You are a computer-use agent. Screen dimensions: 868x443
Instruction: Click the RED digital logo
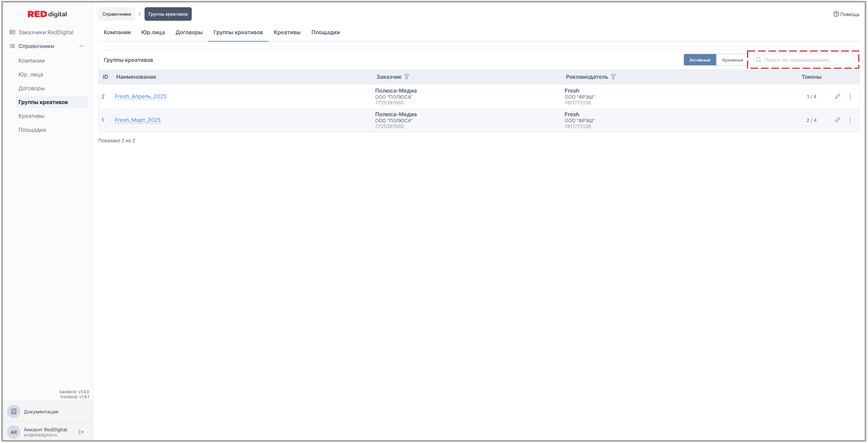(x=47, y=14)
